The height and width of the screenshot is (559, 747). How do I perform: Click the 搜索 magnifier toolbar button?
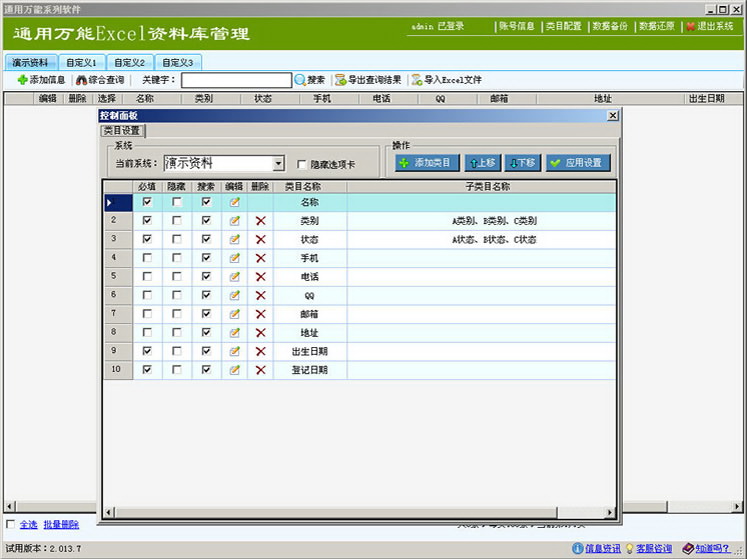(x=310, y=80)
